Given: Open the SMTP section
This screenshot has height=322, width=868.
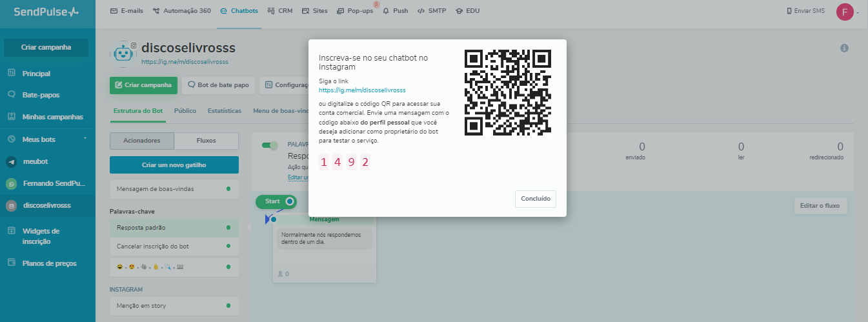Looking at the screenshot, I should pos(432,11).
